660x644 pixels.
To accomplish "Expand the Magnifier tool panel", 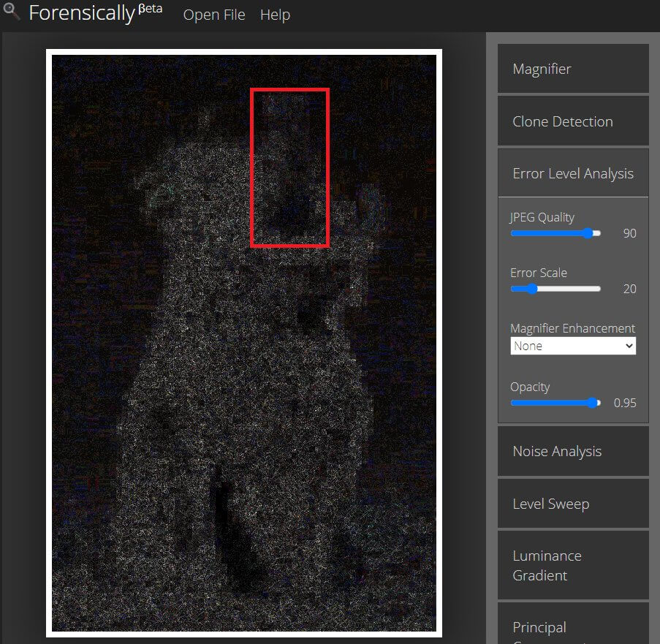I will tap(573, 69).
